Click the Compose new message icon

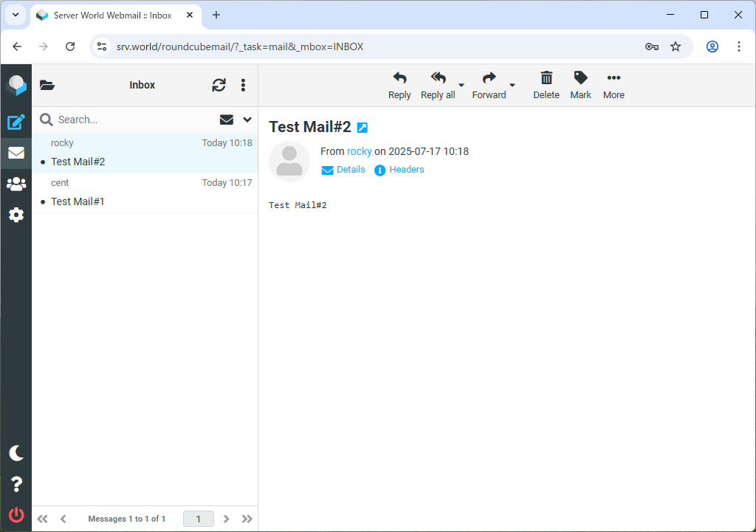point(16,122)
